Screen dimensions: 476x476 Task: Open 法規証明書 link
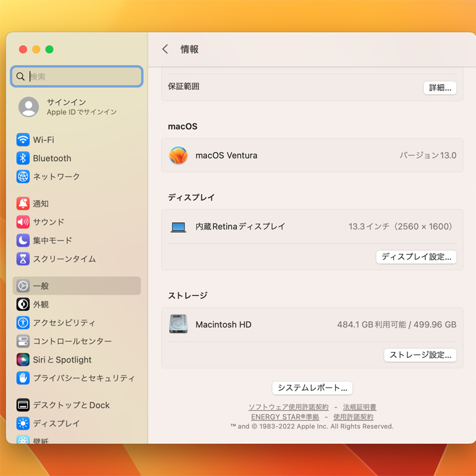pos(359,407)
